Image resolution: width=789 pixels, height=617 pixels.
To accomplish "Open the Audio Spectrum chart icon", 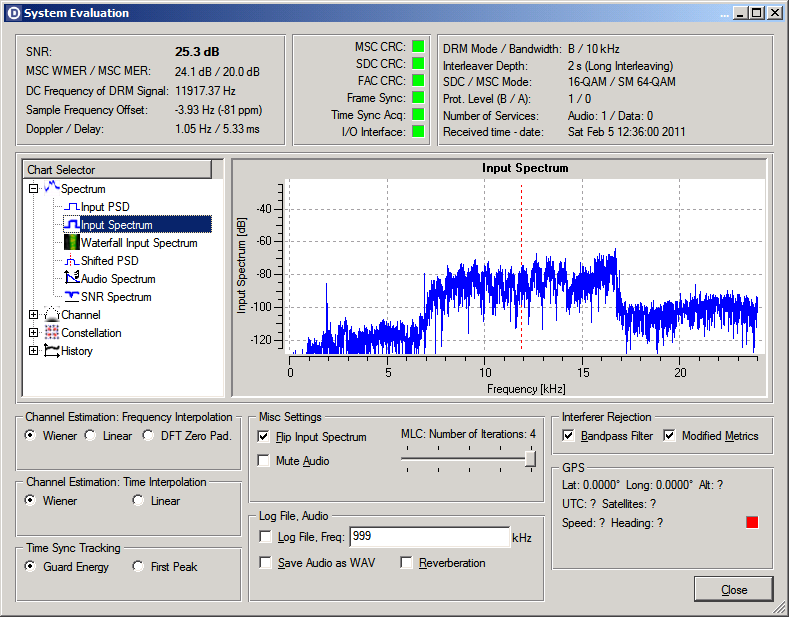I will [71, 279].
